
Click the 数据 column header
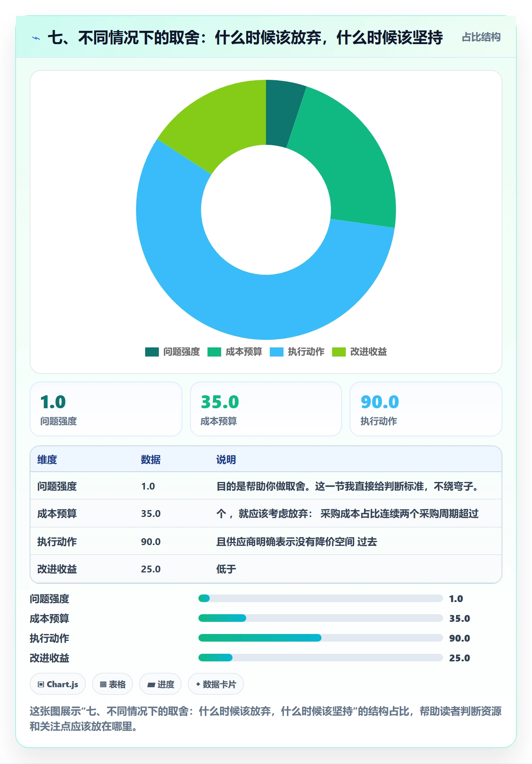tap(151, 460)
